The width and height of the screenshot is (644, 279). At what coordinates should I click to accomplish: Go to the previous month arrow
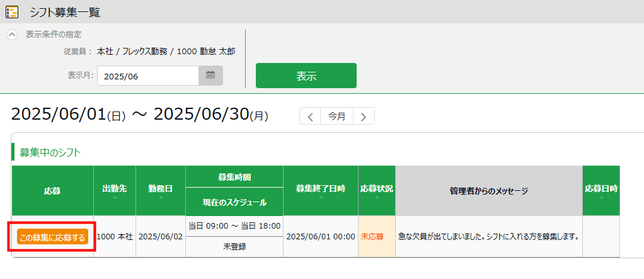click(x=310, y=117)
